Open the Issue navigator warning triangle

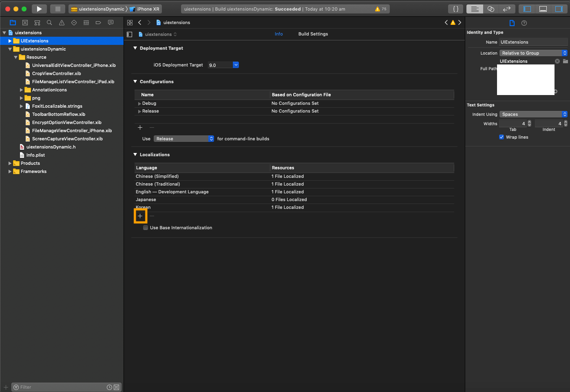(x=62, y=23)
